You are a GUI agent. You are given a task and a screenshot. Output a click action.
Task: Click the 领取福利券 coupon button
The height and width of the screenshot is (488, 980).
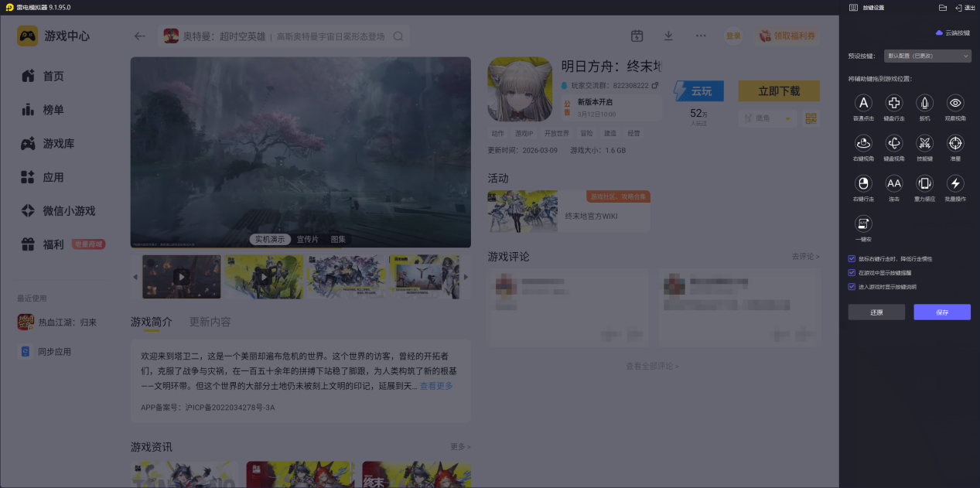coord(787,36)
